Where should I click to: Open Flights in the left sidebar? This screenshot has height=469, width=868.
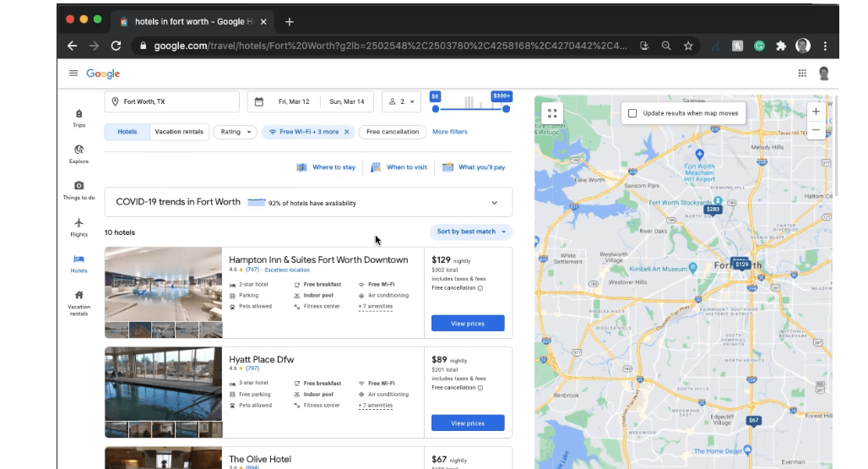(x=79, y=227)
